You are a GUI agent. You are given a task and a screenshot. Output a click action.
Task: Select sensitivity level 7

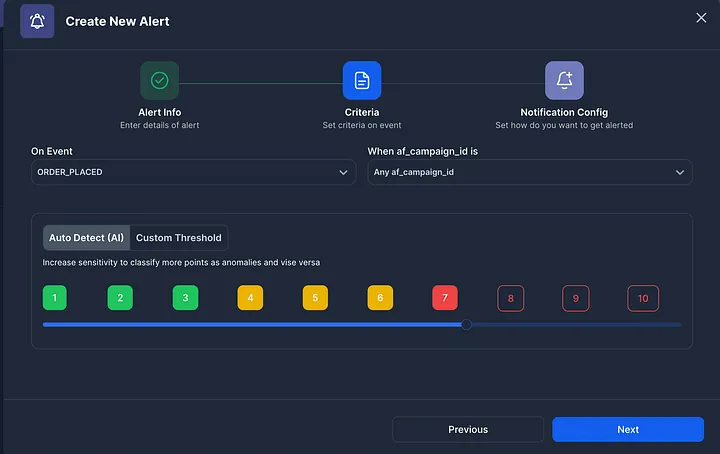pos(445,298)
